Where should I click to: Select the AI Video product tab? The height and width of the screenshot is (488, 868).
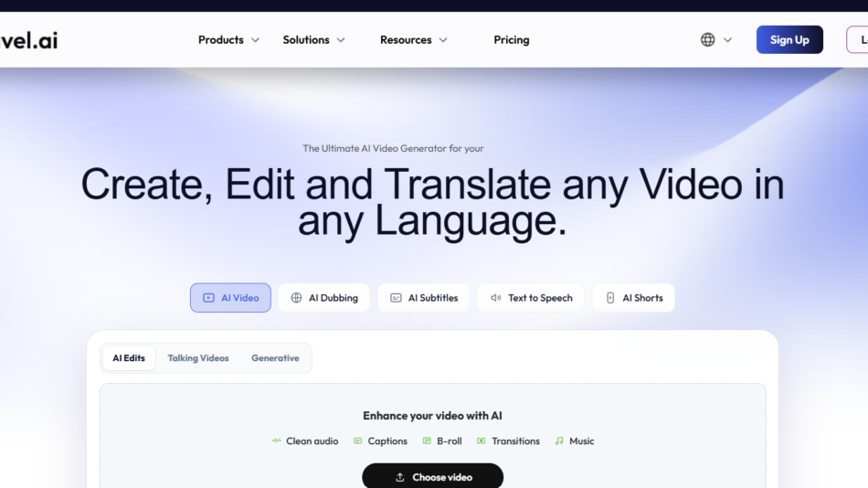(230, 298)
